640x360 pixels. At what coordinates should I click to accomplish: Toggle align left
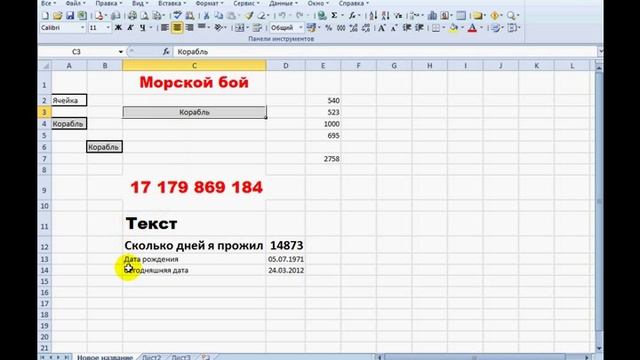tap(164, 28)
